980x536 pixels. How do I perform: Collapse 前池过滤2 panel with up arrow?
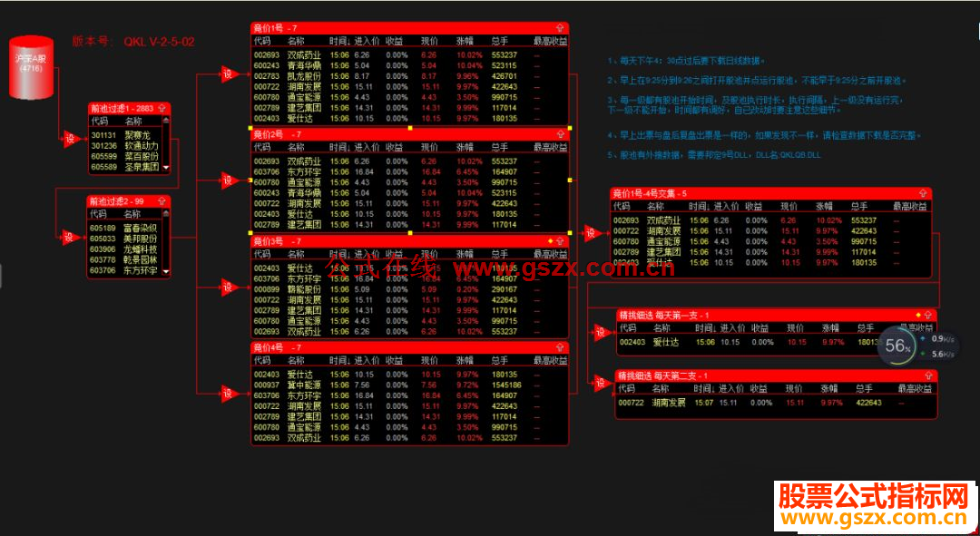point(162,201)
